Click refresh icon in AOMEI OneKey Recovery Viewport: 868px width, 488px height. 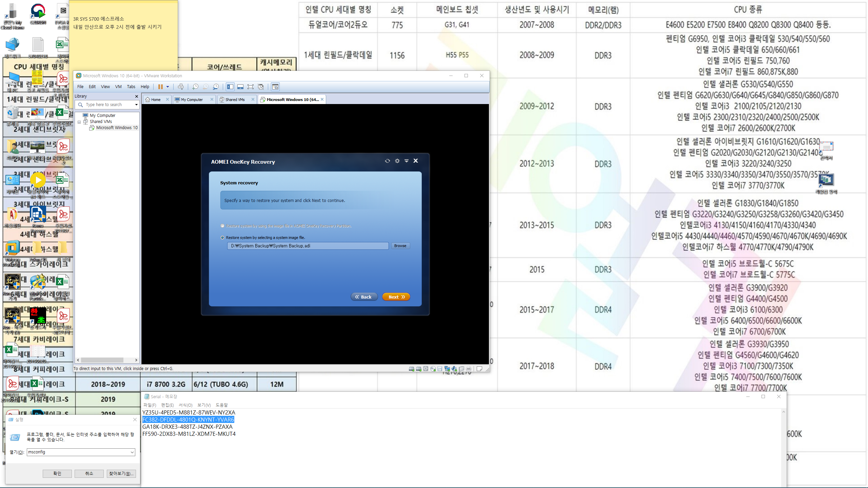coord(387,161)
